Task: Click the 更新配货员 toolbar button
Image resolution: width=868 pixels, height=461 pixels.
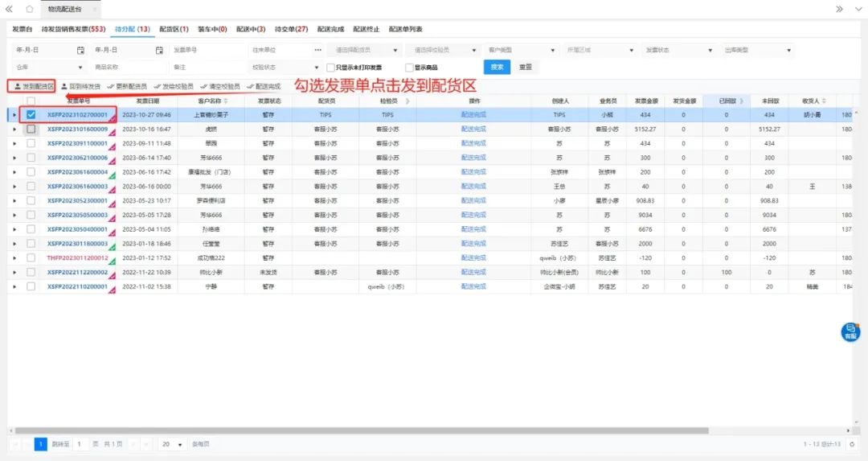Action: [127, 86]
